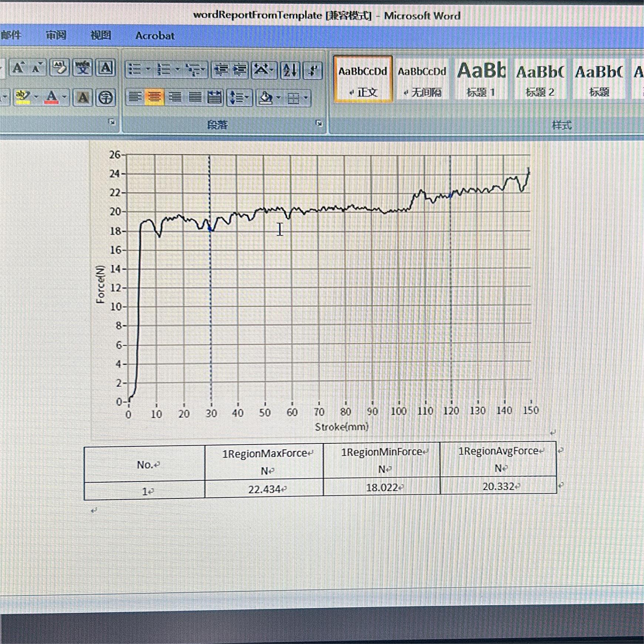Toggle the highlighted Center alignment button

click(x=155, y=98)
